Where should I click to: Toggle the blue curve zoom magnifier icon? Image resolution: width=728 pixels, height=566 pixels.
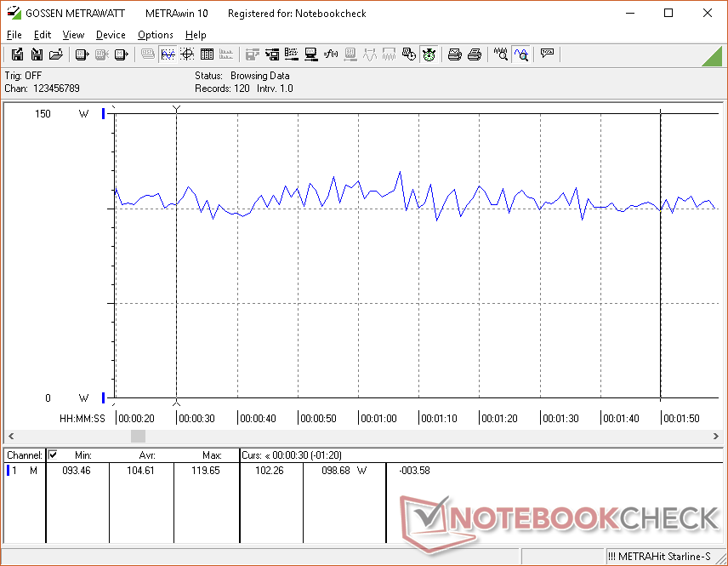tap(521, 54)
